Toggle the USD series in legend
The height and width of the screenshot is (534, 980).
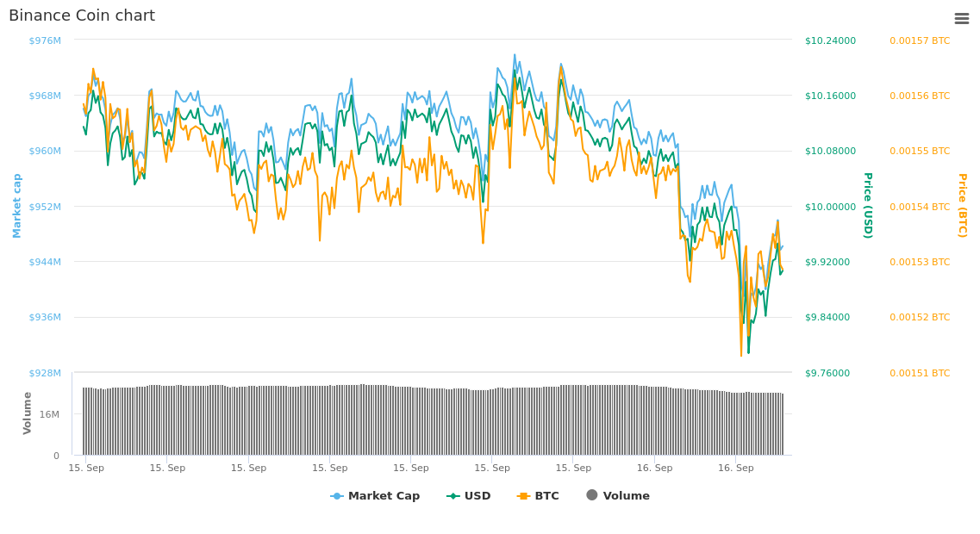(468, 496)
